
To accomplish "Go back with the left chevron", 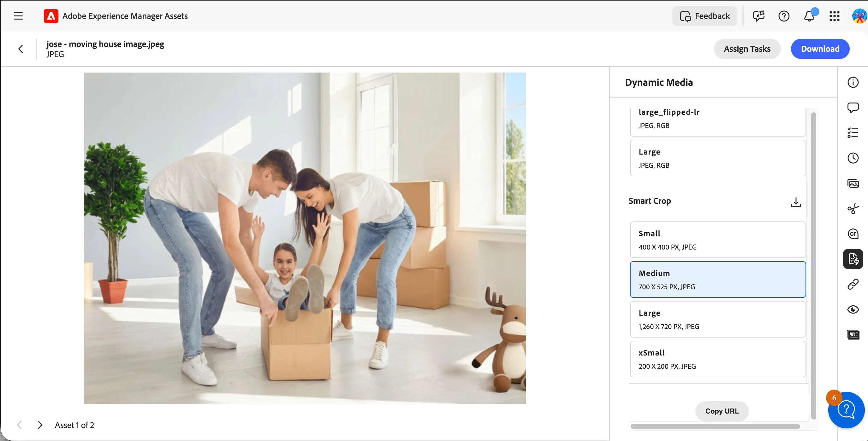I will [x=21, y=49].
